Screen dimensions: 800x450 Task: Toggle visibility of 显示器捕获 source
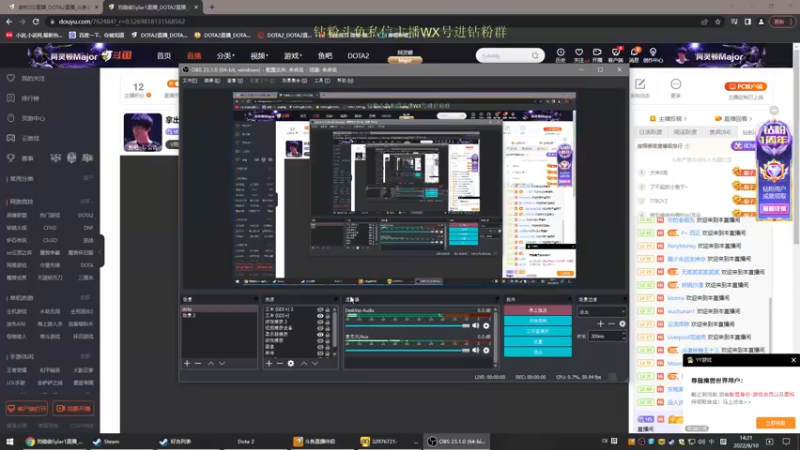[x=320, y=334]
